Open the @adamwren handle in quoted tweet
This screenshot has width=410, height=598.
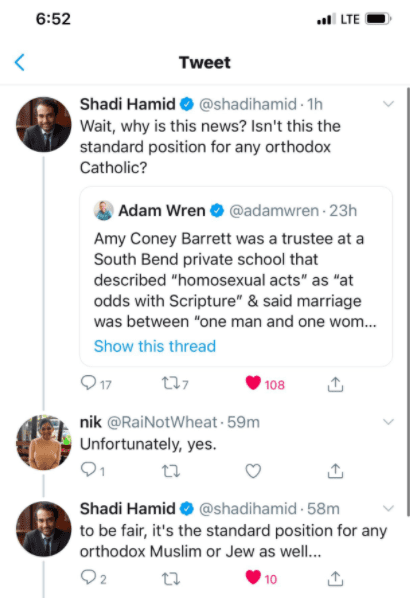point(274,211)
